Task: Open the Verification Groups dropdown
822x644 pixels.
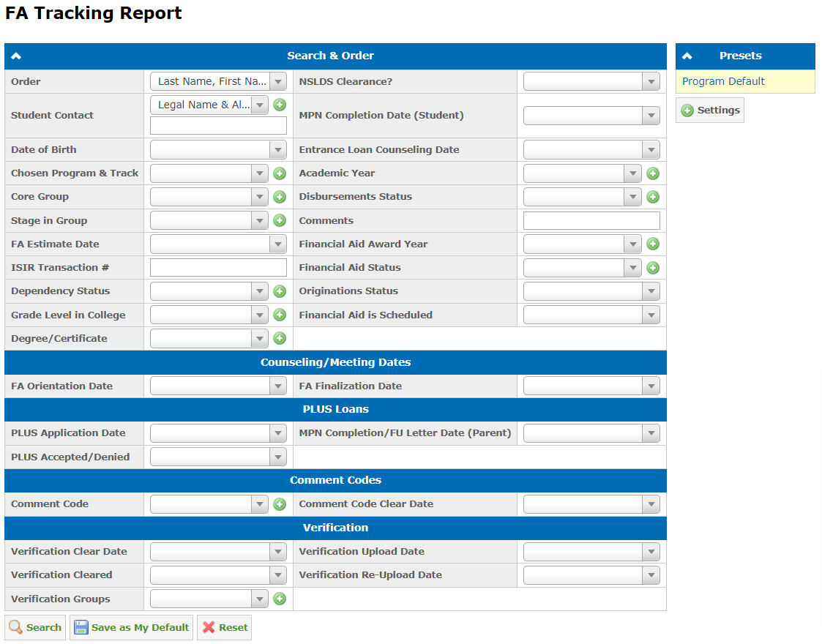Action: coord(209,599)
